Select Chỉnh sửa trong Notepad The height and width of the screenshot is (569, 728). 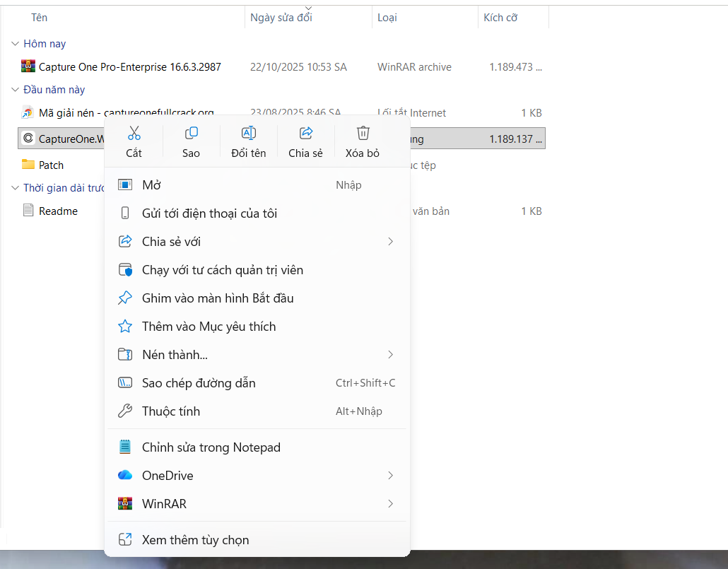pos(211,447)
